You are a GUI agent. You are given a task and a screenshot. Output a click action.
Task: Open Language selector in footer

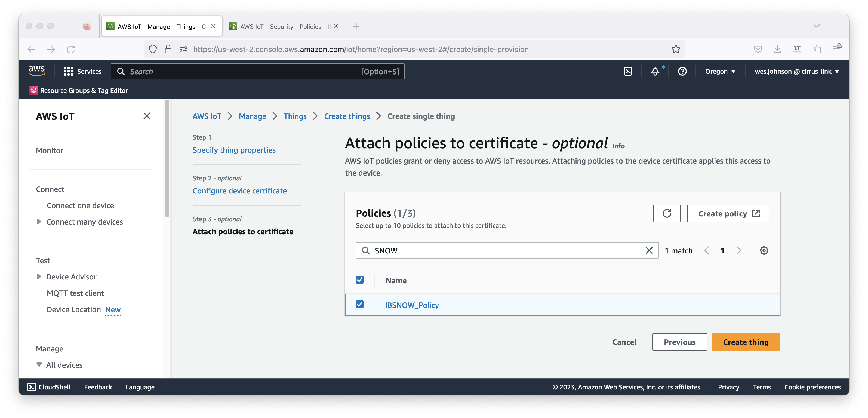pos(140,387)
